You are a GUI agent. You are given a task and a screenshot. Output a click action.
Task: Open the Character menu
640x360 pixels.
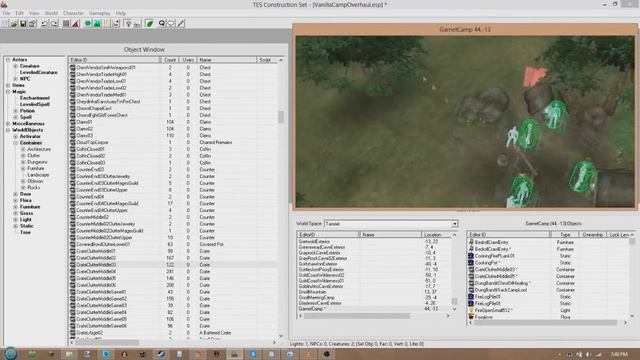(73, 13)
